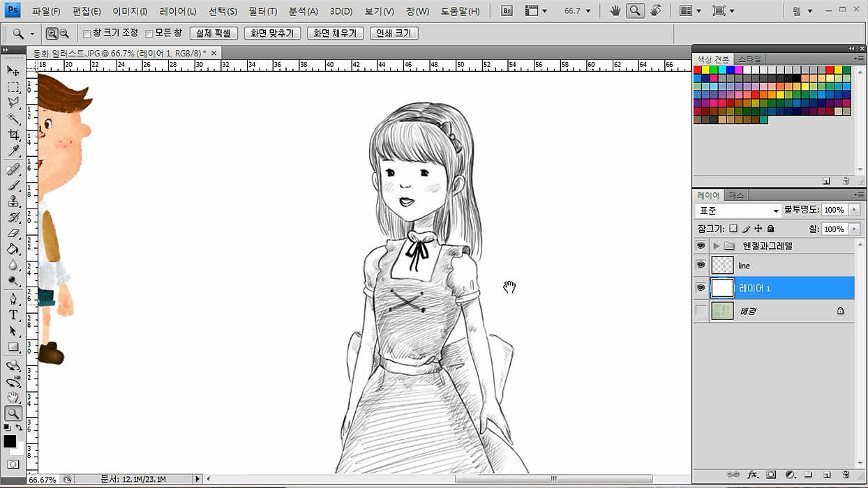The height and width of the screenshot is (488, 868).
Task: Expand the 헨젤과그레텔 layer group
Action: pos(717,246)
